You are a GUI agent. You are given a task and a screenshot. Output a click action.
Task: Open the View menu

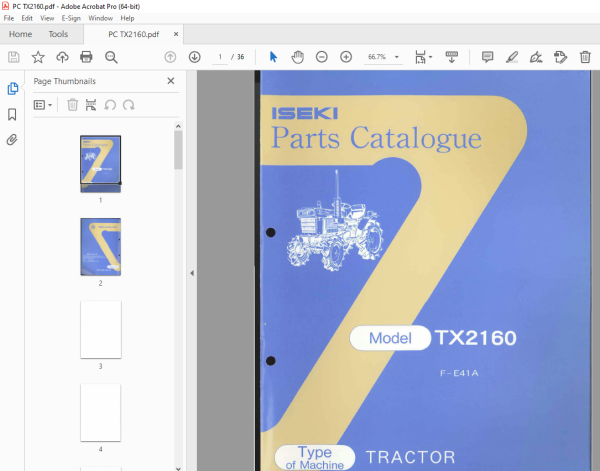tap(47, 18)
